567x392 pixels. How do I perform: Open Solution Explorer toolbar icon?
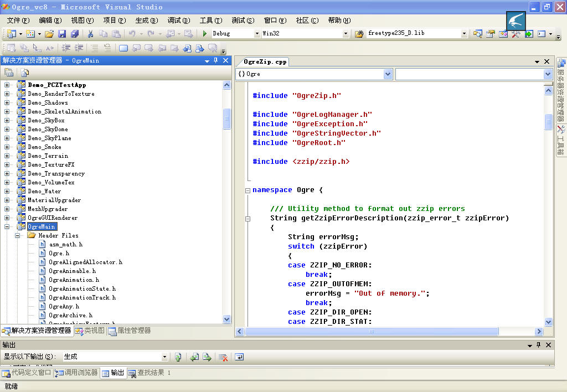point(477,34)
